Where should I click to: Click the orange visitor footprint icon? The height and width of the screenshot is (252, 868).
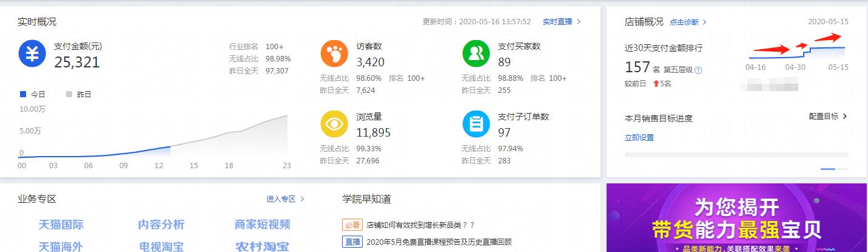click(x=334, y=53)
